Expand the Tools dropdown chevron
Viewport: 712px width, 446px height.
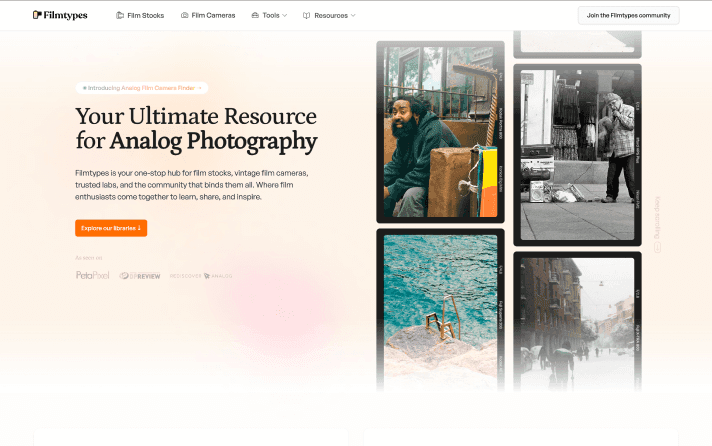click(285, 15)
